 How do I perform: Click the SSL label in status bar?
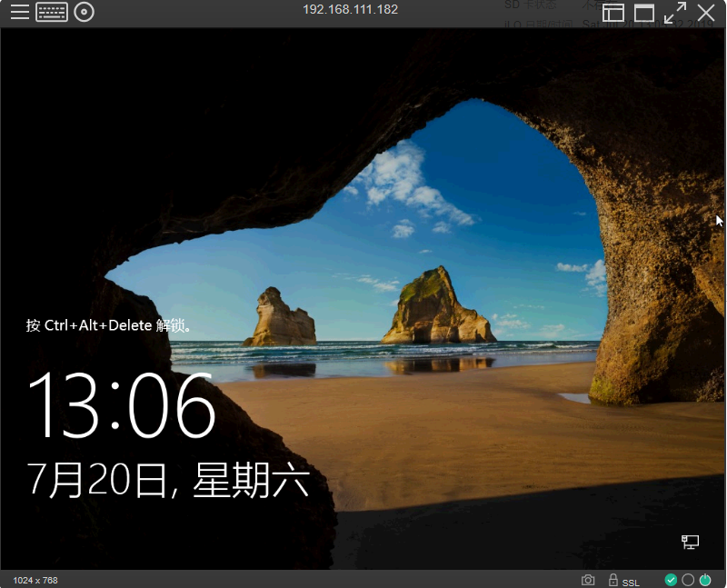point(631,581)
